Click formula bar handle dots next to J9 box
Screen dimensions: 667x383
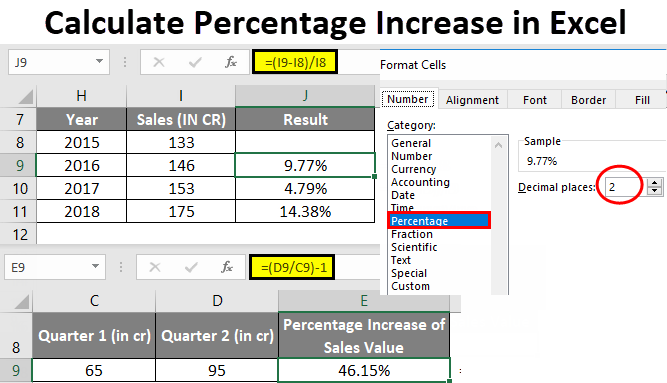coord(125,62)
